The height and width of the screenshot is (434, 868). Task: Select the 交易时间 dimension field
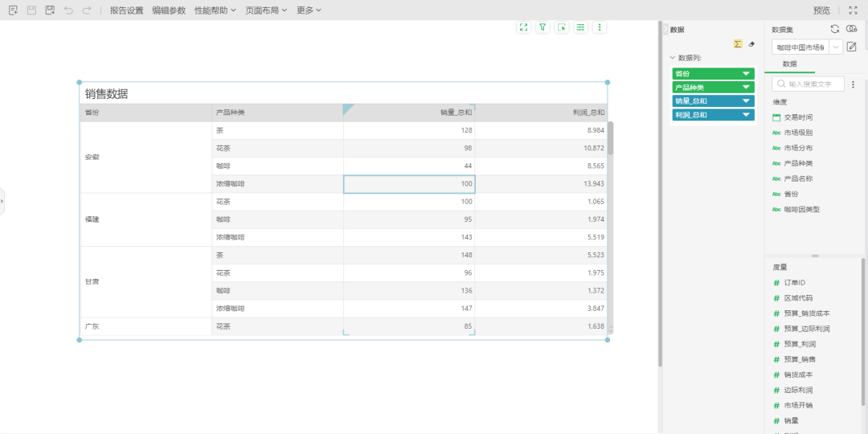coord(797,117)
